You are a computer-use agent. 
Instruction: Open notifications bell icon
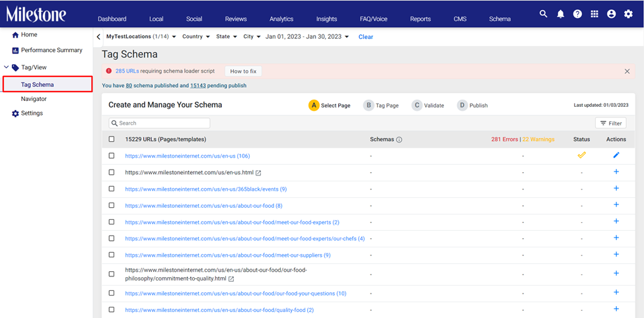[x=561, y=14]
